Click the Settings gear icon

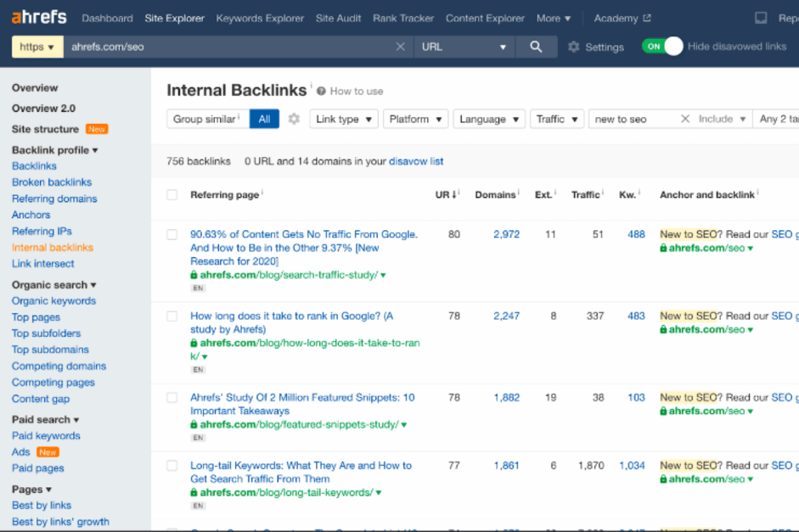click(x=574, y=47)
